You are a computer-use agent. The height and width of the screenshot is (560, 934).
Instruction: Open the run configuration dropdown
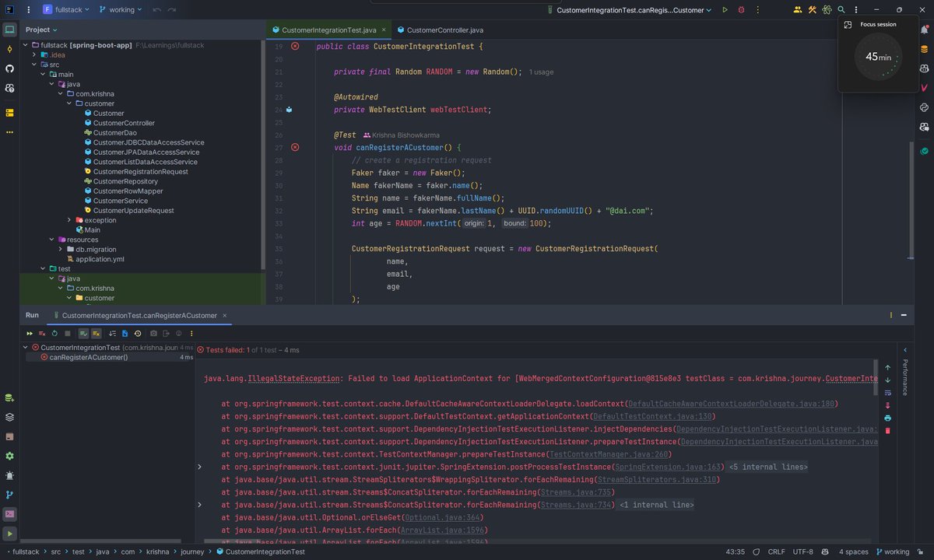[x=631, y=9]
